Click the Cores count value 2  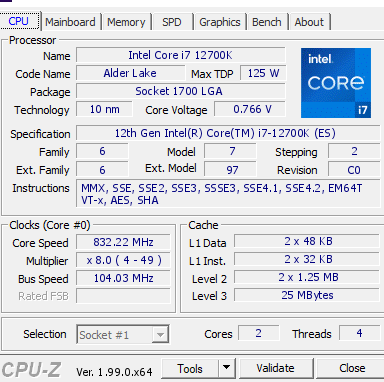(259, 333)
